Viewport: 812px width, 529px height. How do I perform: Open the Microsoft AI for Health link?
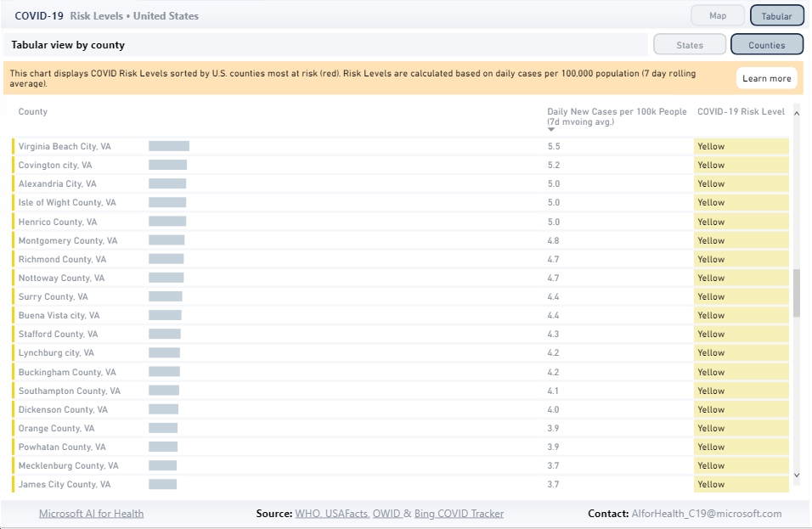pos(91,514)
